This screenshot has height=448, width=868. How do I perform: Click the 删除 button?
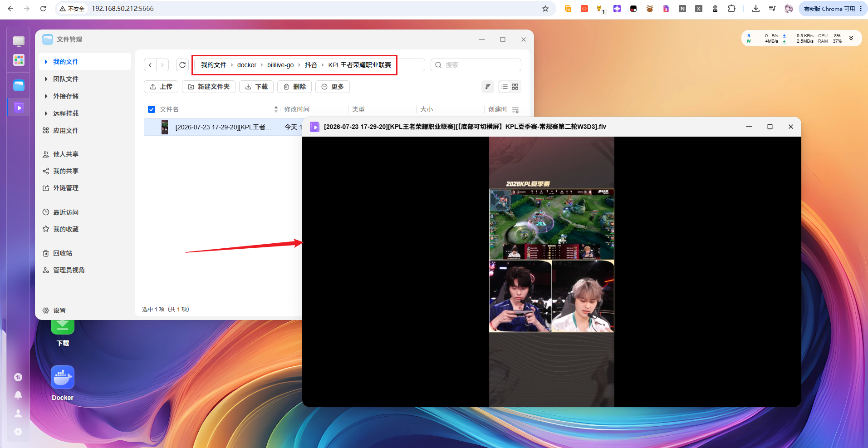coord(294,87)
